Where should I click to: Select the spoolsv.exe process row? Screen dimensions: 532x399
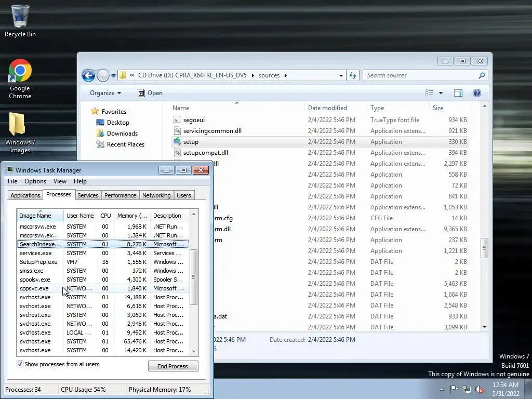tap(103, 280)
